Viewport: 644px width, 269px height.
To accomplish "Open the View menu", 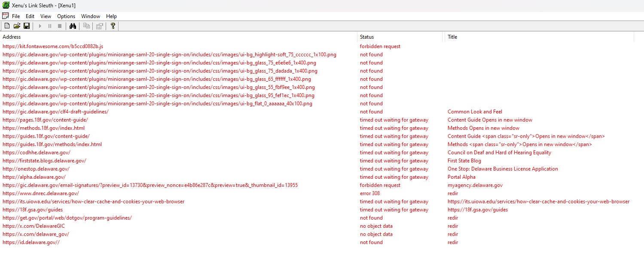I will 46,16.
